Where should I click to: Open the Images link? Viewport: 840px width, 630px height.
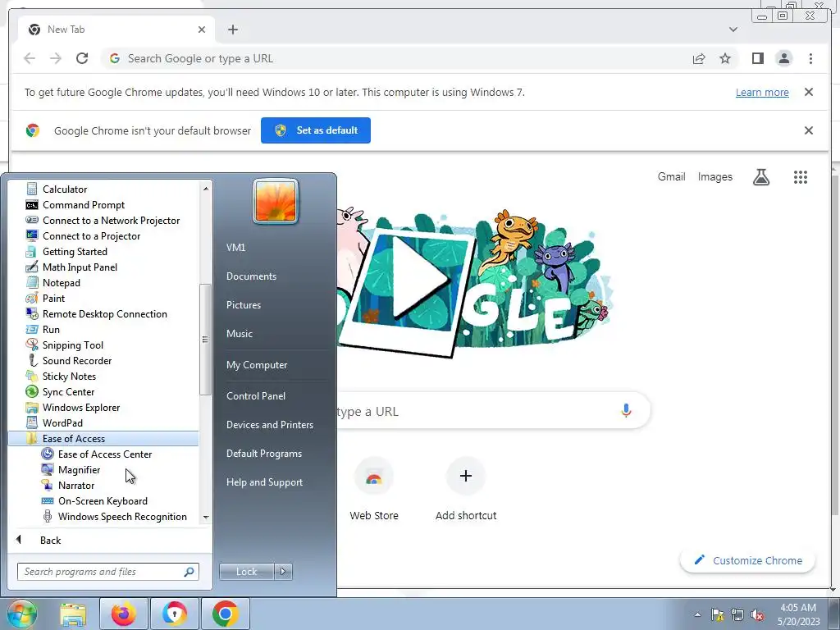click(714, 177)
